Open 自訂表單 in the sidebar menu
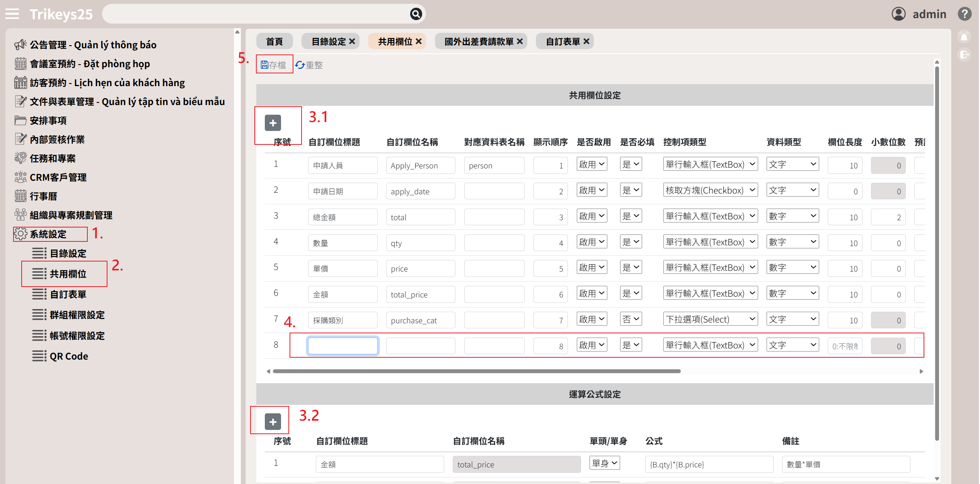The height and width of the screenshot is (484, 980). 68,294
